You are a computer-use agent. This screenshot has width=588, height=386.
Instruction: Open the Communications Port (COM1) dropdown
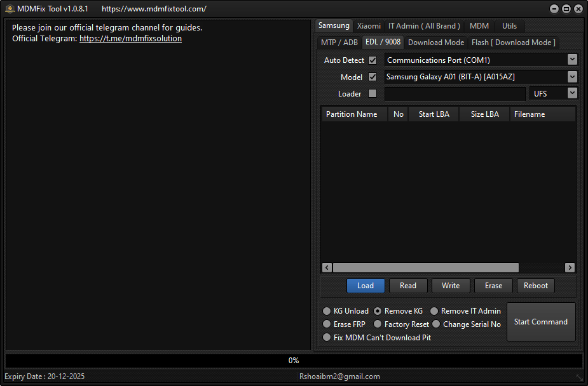click(571, 60)
